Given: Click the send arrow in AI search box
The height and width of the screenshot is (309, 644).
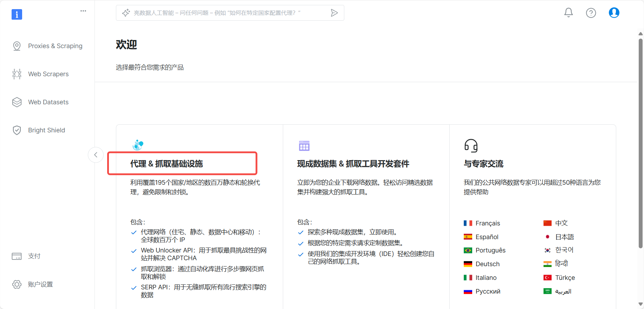Looking at the screenshot, I should coord(334,13).
